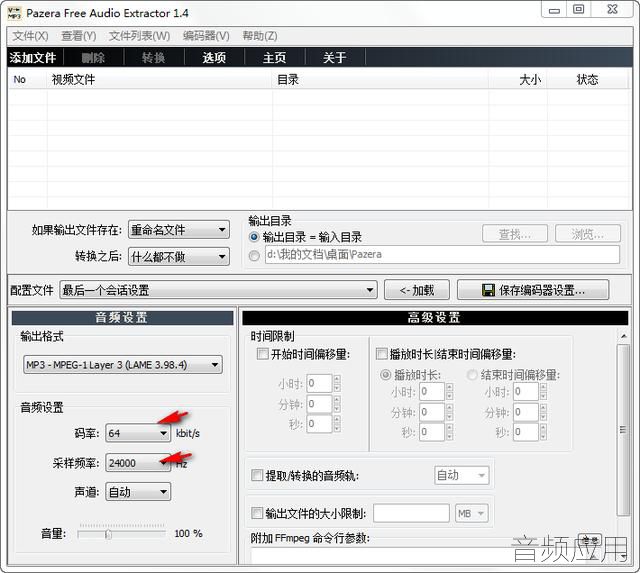Click the <- 加载 button

417,290
